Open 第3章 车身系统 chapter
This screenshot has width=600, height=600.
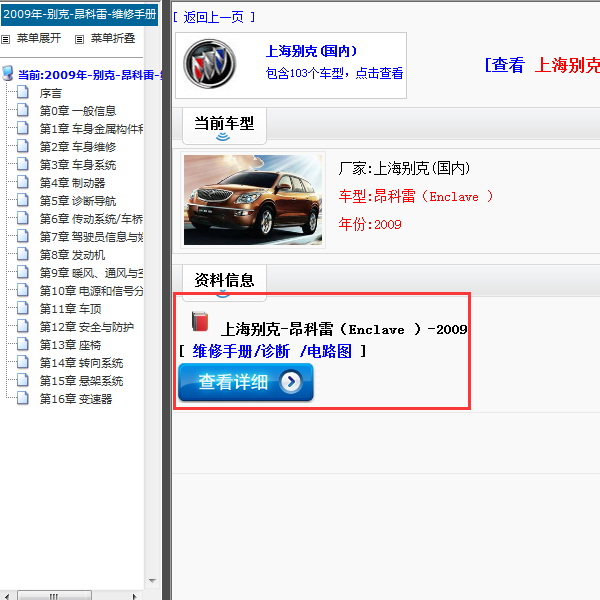pyautogui.click(x=78, y=165)
